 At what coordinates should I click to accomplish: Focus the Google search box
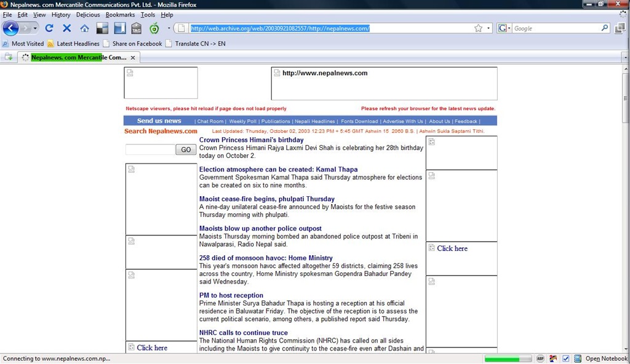(x=556, y=28)
